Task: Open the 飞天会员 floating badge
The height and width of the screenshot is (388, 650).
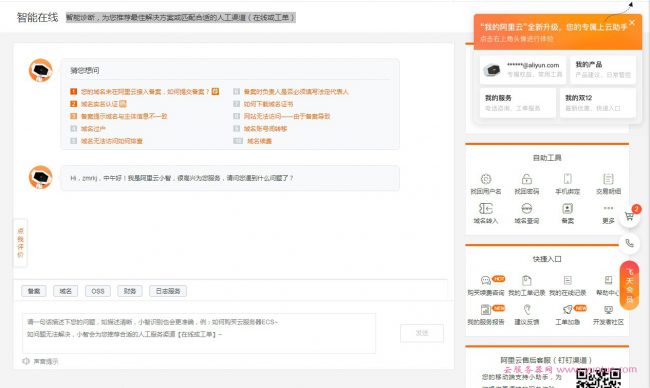Action: 629,285
